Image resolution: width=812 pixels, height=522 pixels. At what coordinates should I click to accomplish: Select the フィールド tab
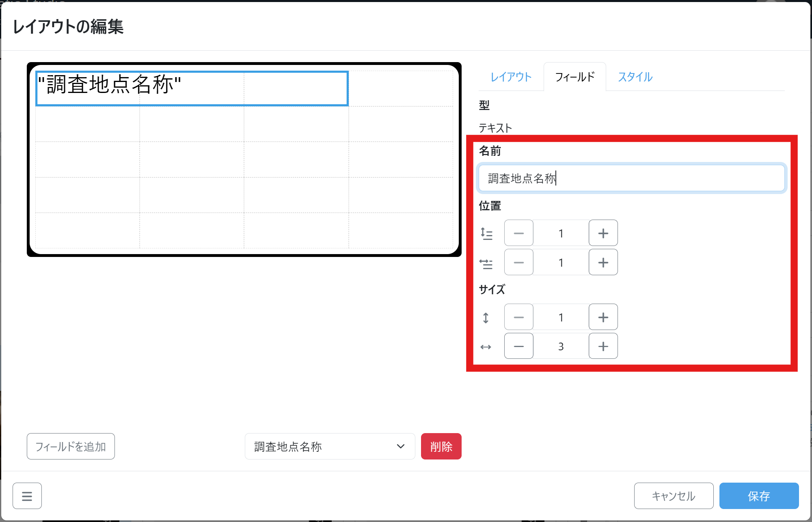(x=574, y=77)
